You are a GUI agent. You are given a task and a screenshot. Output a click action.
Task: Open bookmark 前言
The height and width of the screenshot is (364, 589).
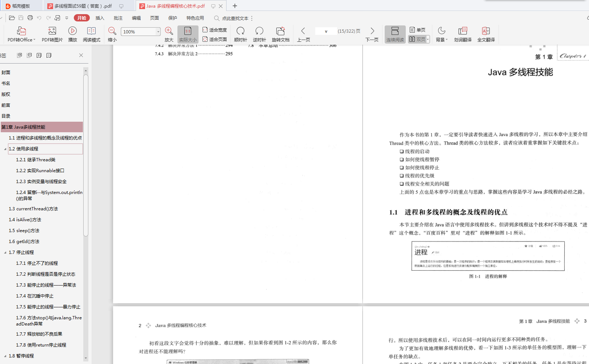coord(6,105)
